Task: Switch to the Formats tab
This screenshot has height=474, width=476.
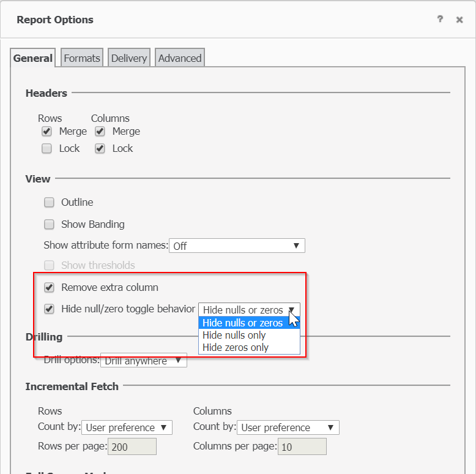Action: tap(82, 58)
